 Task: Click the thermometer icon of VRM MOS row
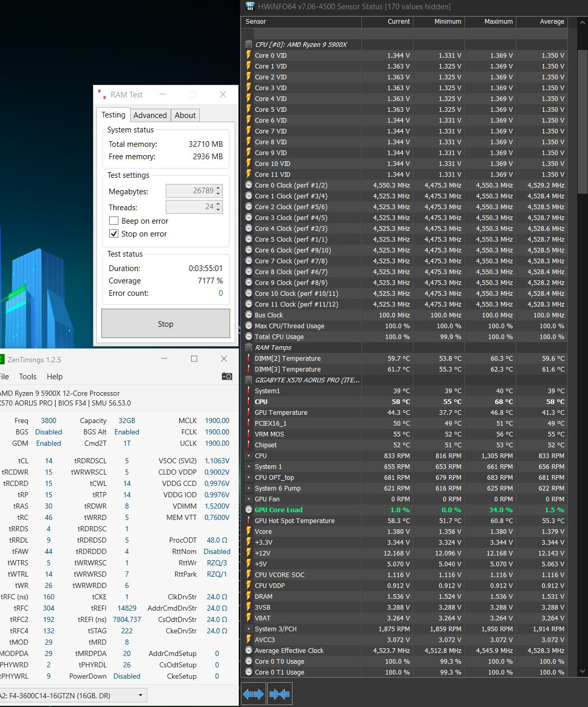[x=249, y=434]
